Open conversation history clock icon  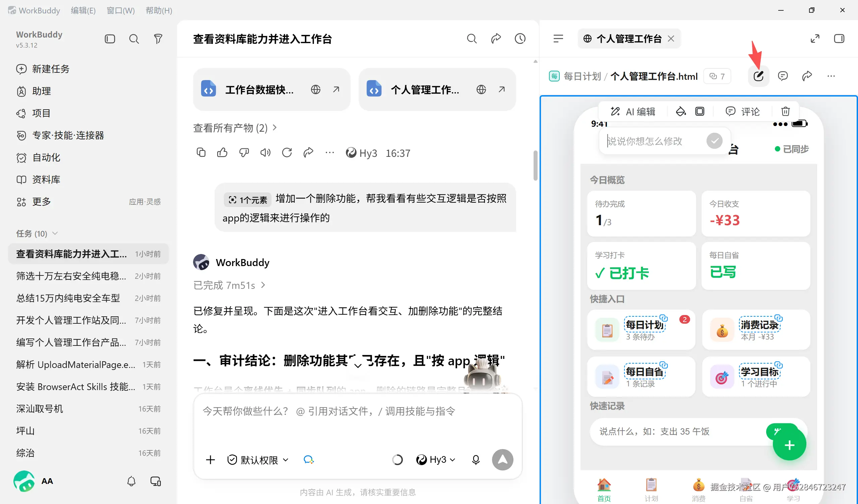[x=520, y=39]
